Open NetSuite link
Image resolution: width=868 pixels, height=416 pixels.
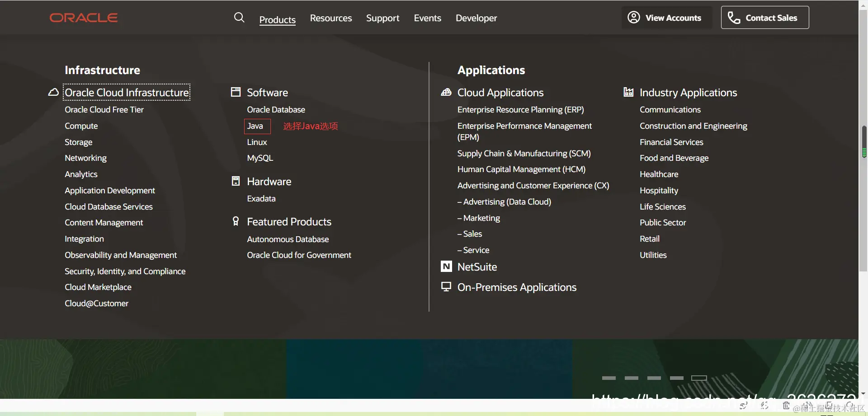[x=477, y=266]
